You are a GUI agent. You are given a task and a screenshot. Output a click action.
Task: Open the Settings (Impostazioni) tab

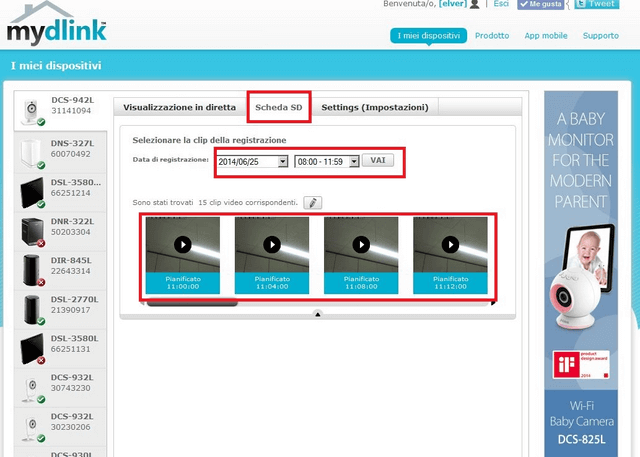tap(375, 108)
